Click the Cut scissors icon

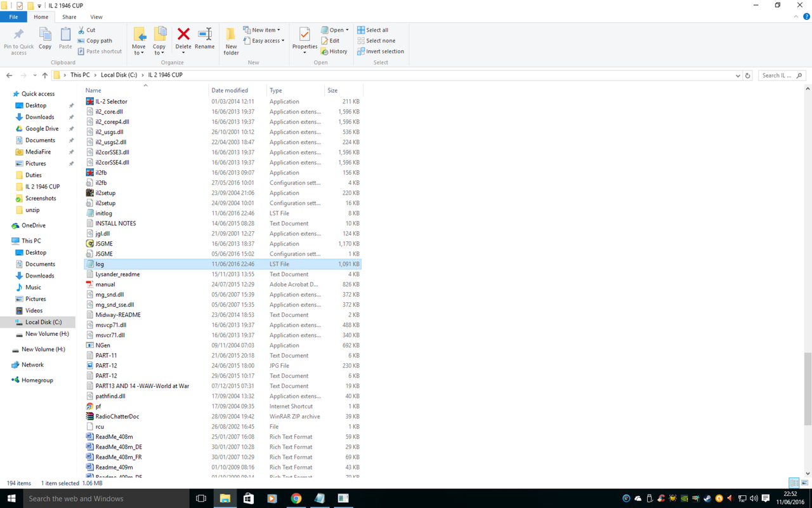(82, 30)
